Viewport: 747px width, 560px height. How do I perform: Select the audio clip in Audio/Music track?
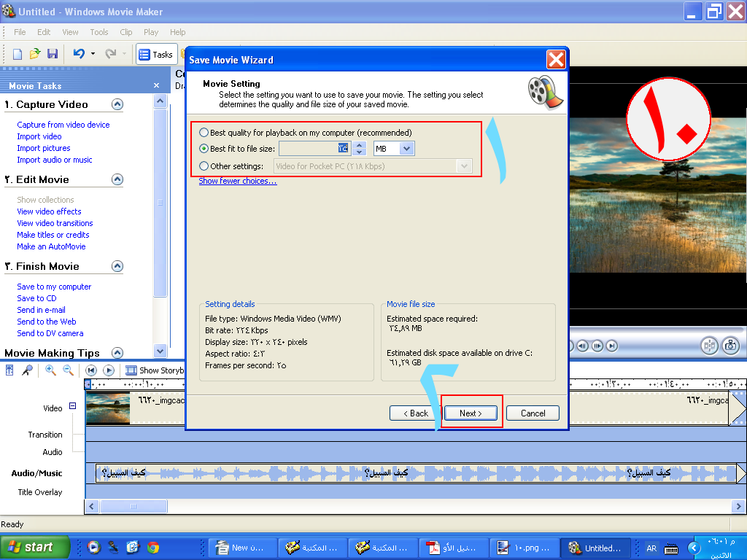pos(416,472)
